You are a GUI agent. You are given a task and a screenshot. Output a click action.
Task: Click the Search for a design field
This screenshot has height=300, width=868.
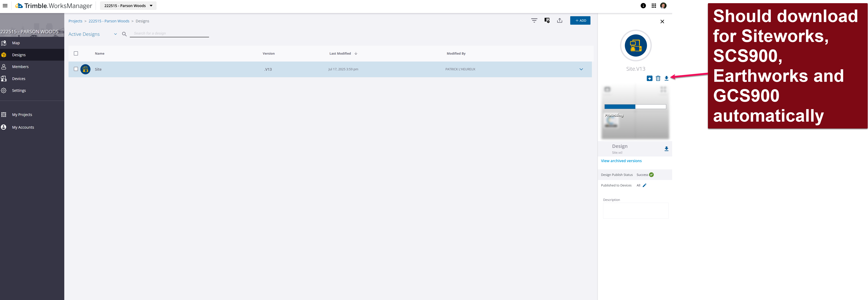pyautogui.click(x=169, y=33)
